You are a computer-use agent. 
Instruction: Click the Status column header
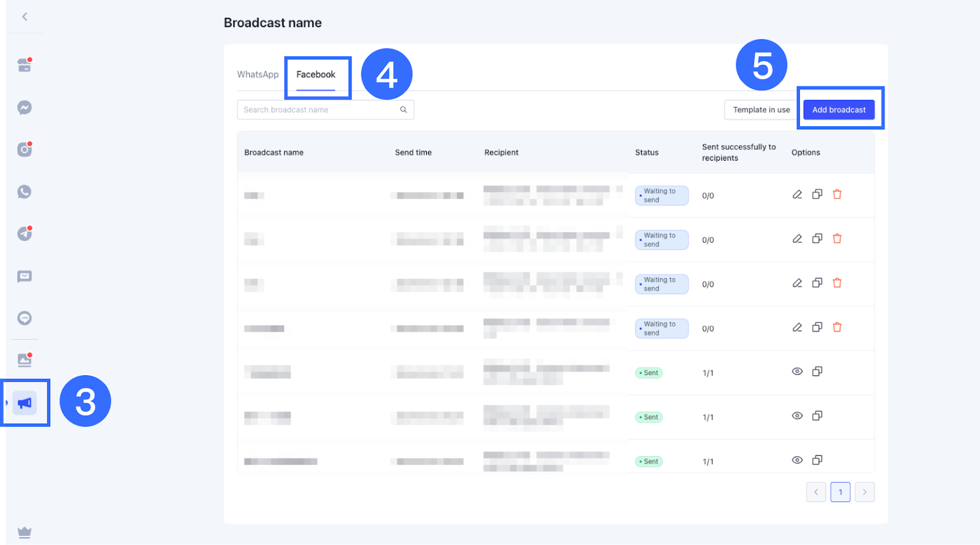647,153
